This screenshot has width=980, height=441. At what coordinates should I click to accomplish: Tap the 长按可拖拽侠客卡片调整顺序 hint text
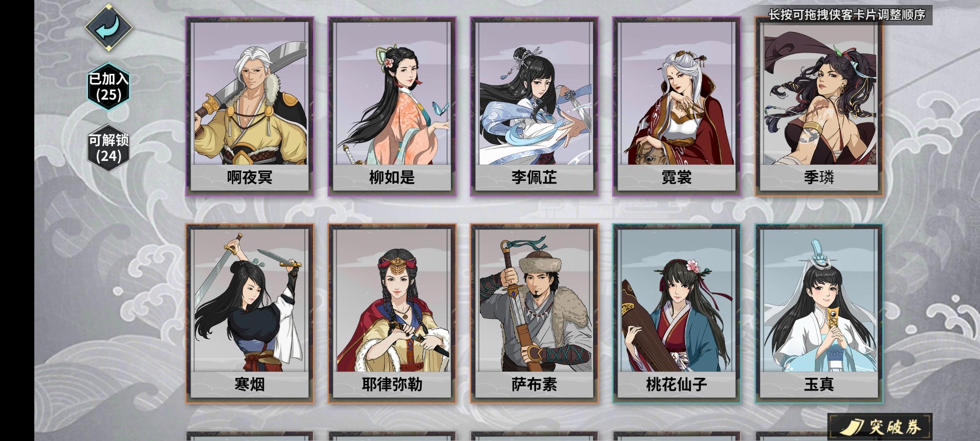coord(847,15)
